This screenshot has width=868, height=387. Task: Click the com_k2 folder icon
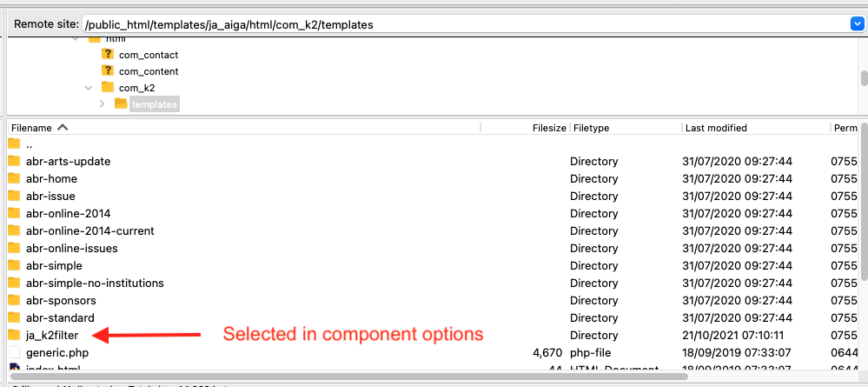click(x=108, y=87)
